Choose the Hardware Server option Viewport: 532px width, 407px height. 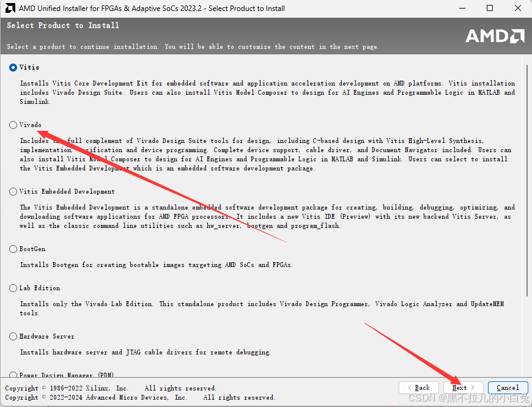coord(13,337)
